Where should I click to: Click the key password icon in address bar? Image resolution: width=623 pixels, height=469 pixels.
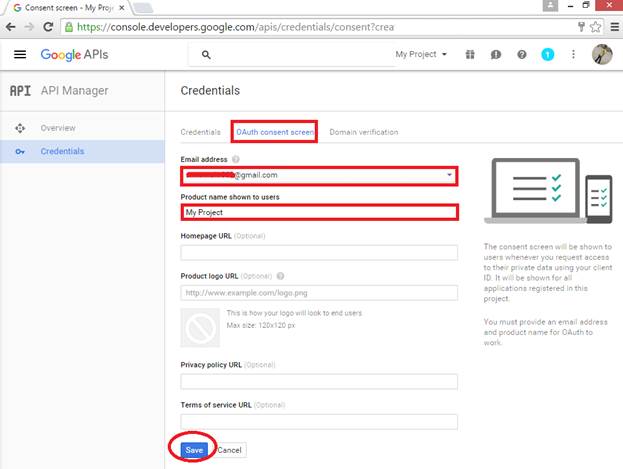[x=581, y=27]
